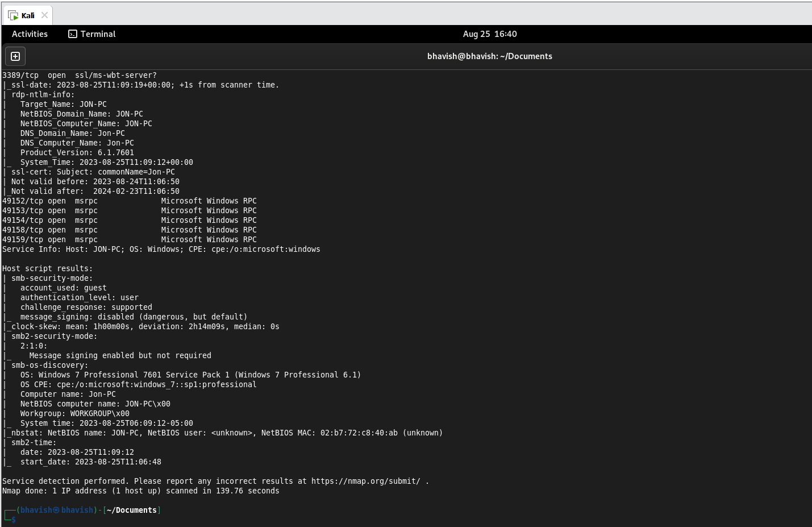Close the Kali tab with its X button

click(x=45, y=15)
